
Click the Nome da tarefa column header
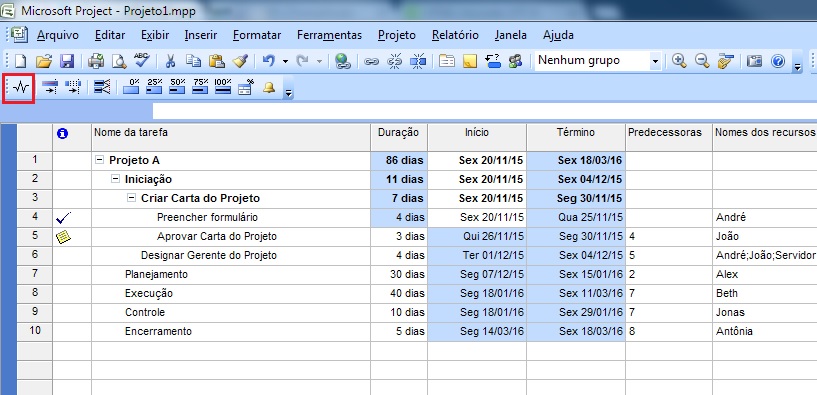[231, 138]
